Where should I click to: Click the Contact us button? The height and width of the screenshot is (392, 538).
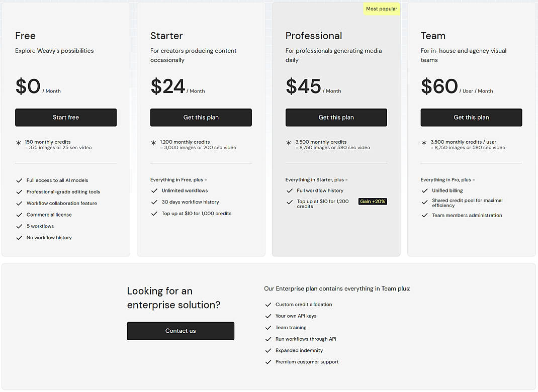click(181, 331)
